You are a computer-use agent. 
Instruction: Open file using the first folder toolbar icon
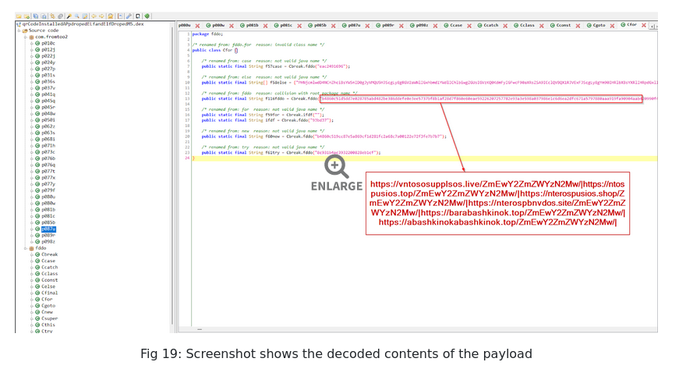click(19, 16)
